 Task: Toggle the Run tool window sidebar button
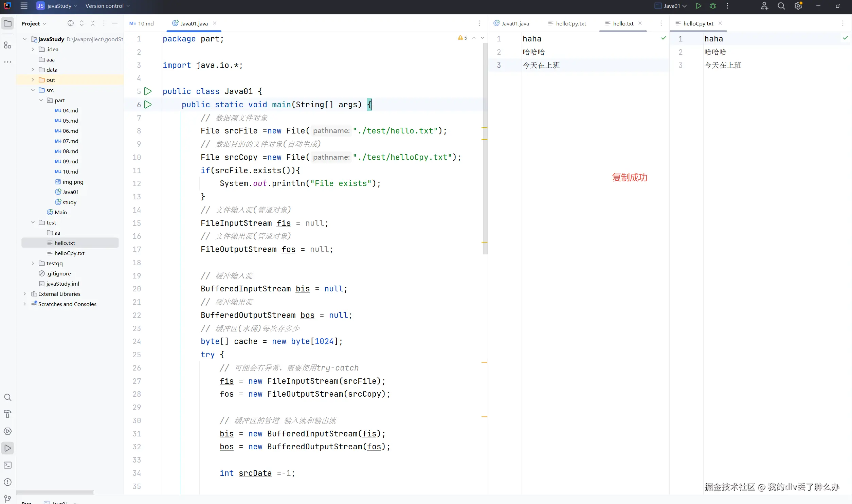click(x=7, y=448)
